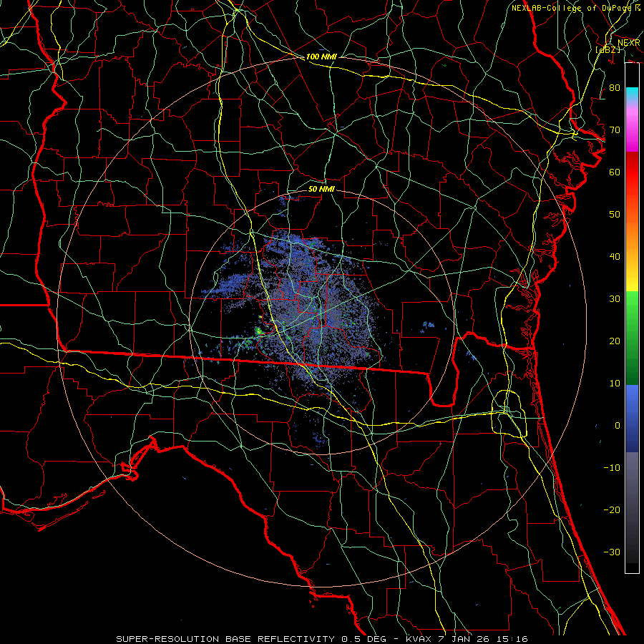Click the 100 NMI range ring label

(x=321, y=57)
